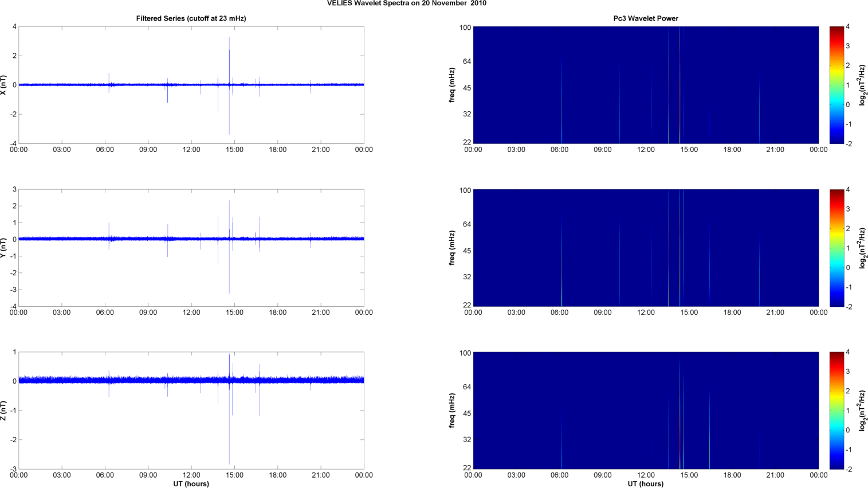
Task: Click the log2(nT²/Hz) label of the middle colorbar
Action: tap(862, 248)
